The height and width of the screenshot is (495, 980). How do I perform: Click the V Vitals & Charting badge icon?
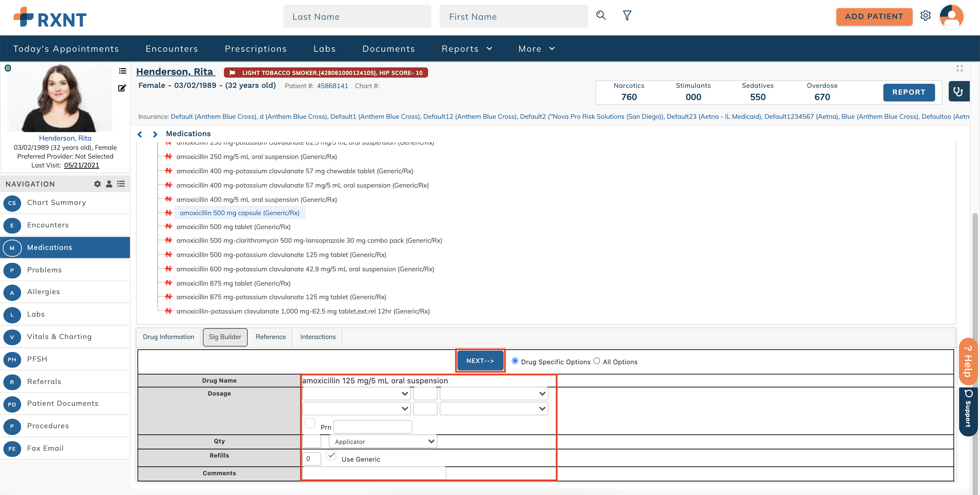(x=12, y=337)
